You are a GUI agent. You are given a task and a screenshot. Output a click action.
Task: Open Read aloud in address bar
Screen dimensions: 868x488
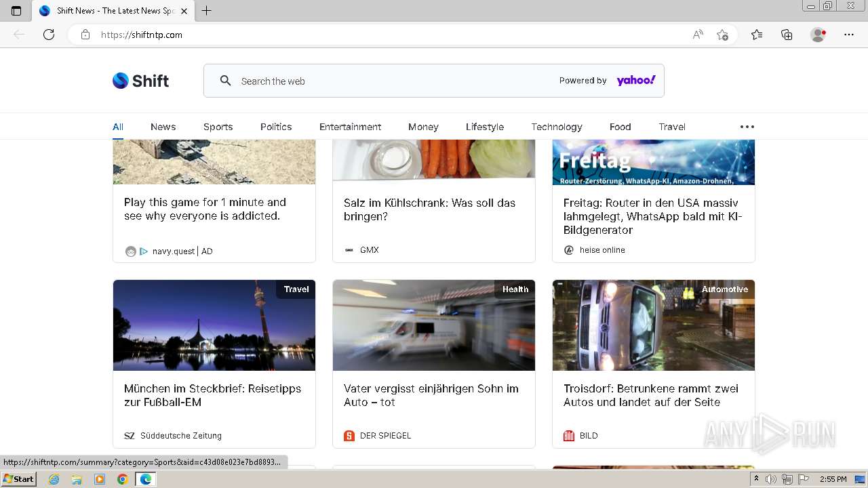coord(698,35)
